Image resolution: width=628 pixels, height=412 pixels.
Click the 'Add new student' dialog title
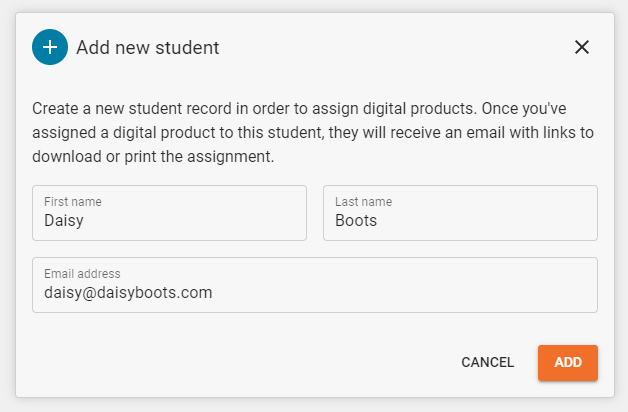click(148, 48)
